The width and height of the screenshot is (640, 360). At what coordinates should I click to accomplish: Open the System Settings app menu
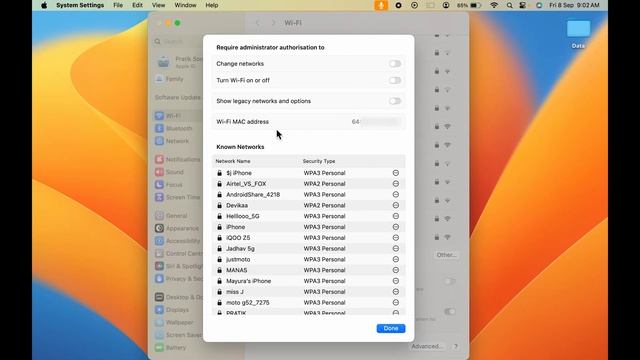[80, 5]
